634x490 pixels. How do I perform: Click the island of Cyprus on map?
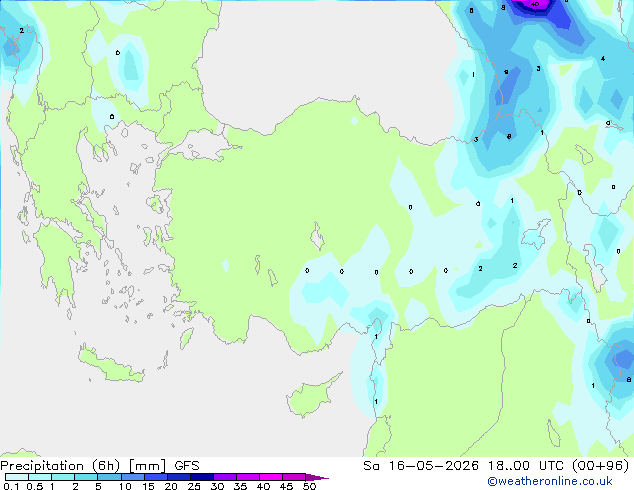tap(313, 395)
